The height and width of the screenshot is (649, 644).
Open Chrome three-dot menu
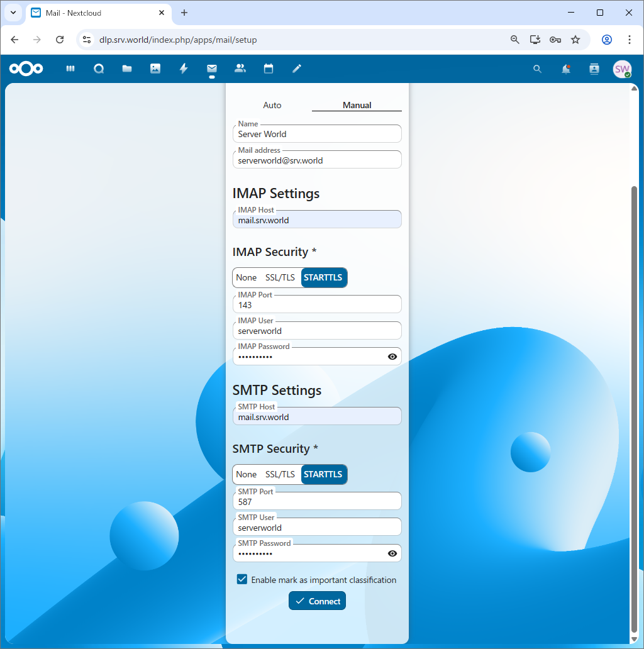point(630,40)
